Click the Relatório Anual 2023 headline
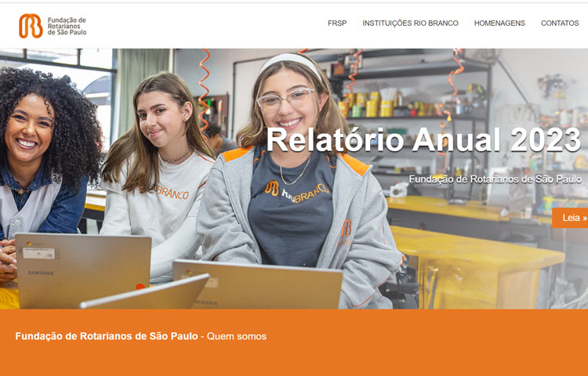588x376 pixels. coord(423,139)
